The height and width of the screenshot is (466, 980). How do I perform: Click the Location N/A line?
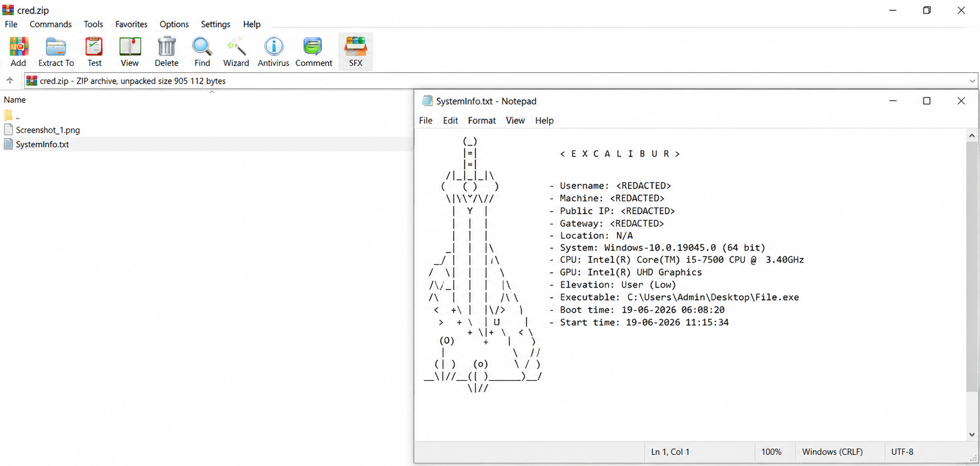(x=591, y=236)
